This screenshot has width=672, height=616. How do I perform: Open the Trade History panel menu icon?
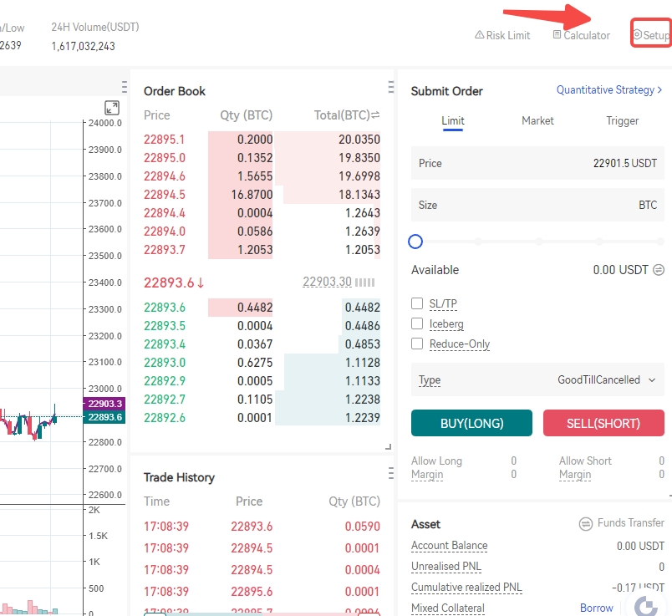[x=390, y=473]
